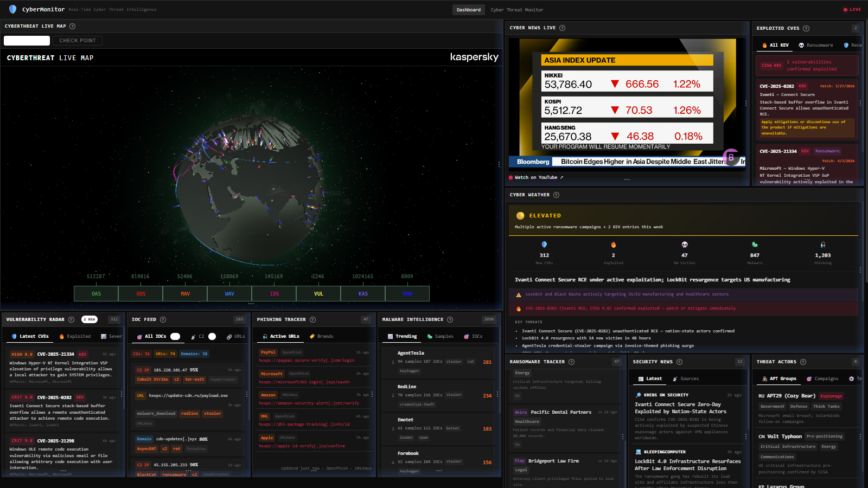
Task: Open help icon next to Cyber News Live
Action: (562, 28)
